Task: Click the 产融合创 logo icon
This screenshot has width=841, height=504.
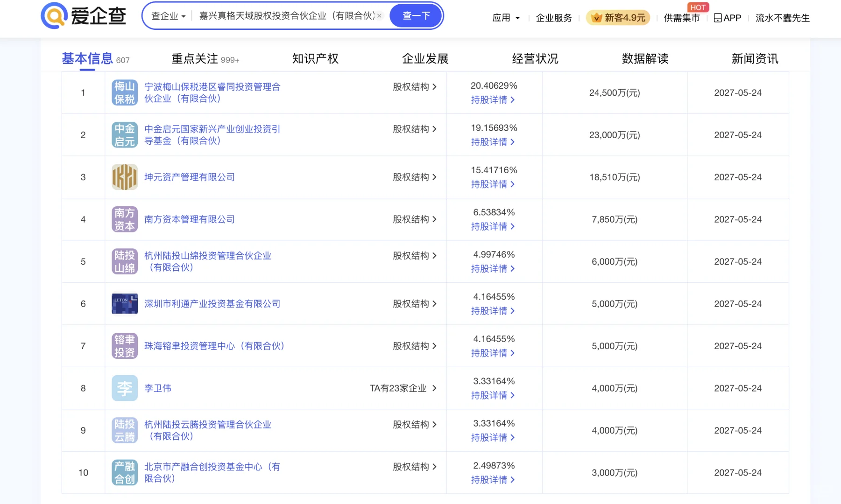Action: [x=125, y=473]
